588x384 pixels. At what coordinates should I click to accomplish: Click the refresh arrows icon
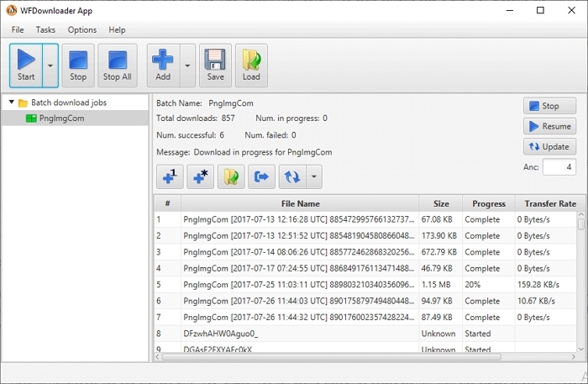292,176
